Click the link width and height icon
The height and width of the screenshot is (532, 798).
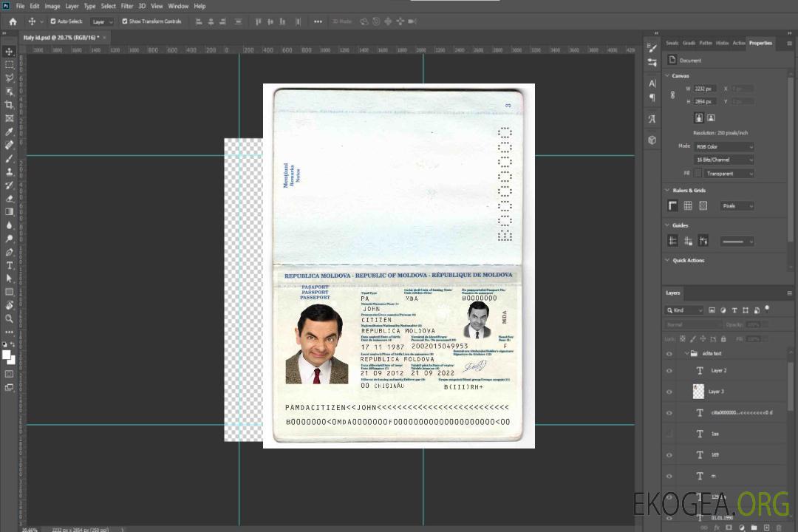pos(672,95)
